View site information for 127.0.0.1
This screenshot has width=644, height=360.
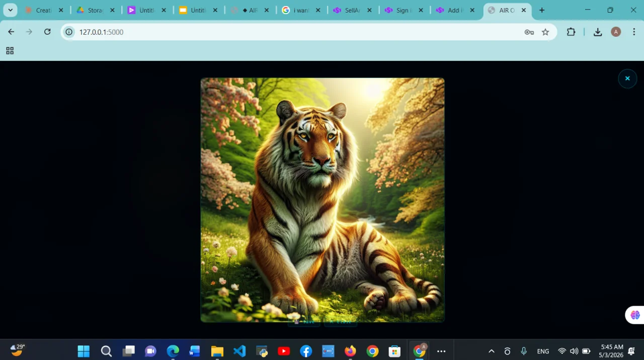pyautogui.click(x=69, y=32)
